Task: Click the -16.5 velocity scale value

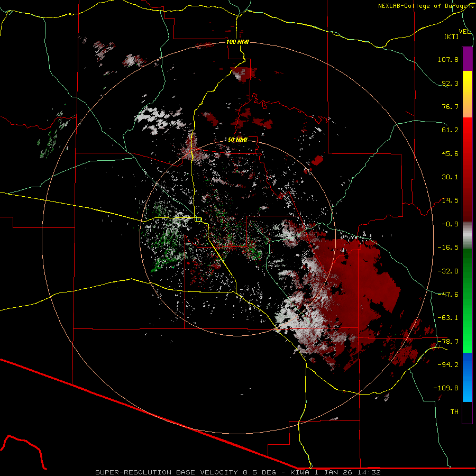Action: coord(448,248)
